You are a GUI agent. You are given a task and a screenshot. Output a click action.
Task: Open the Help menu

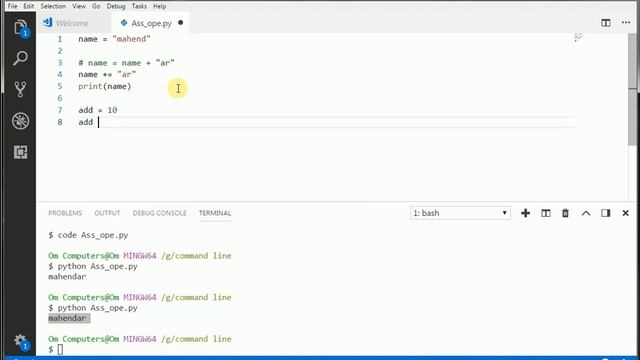(160, 6)
